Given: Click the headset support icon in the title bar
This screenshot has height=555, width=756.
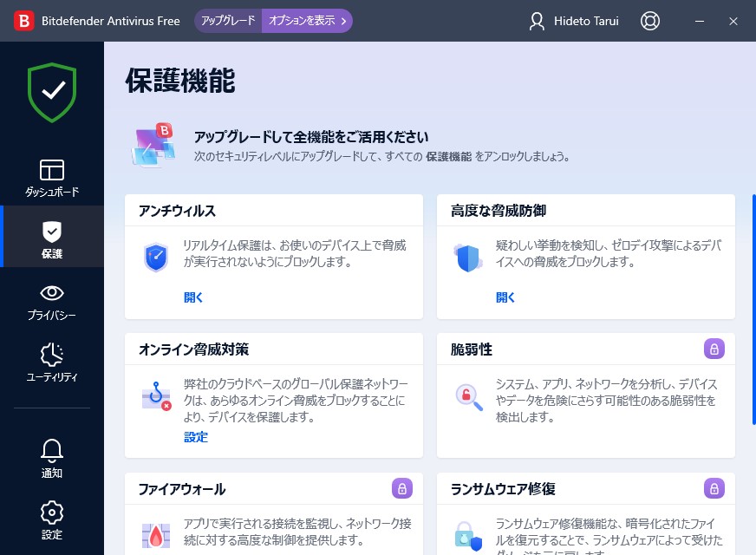Looking at the screenshot, I should click(650, 21).
